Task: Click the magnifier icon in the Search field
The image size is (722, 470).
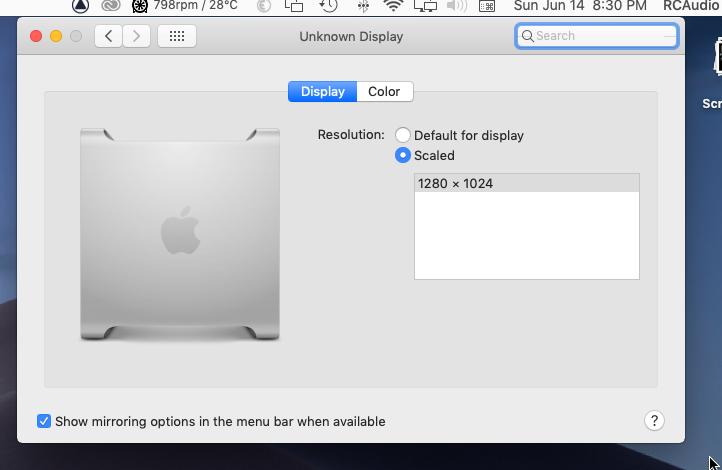Action: pyautogui.click(x=528, y=36)
